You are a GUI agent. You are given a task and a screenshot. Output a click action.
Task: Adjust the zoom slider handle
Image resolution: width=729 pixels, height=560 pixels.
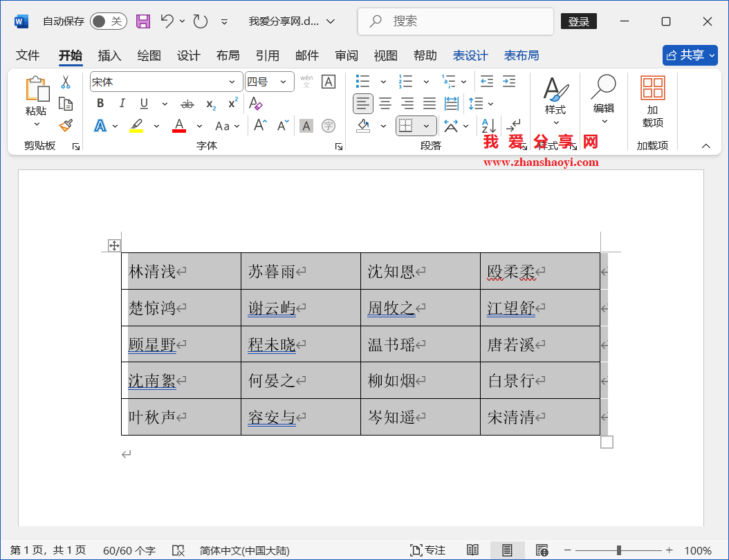[619, 550]
